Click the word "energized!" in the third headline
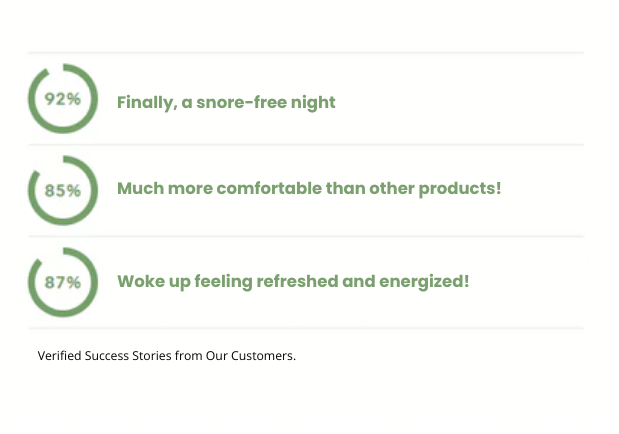The height and width of the screenshot is (434, 619). pos(424,281)
